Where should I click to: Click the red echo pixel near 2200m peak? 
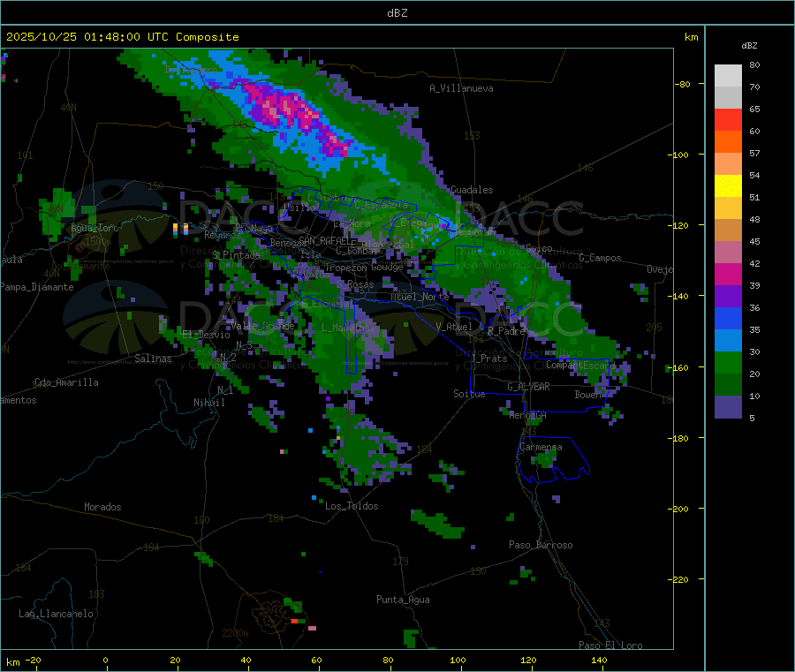[294, 621]
